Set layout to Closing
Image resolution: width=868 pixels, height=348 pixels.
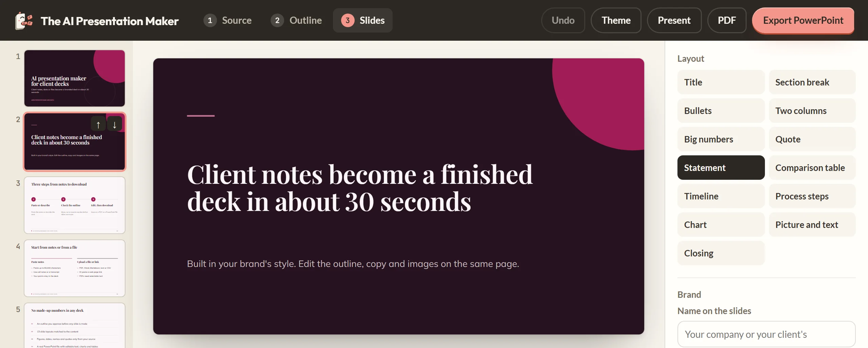click(x=721, y=253)
